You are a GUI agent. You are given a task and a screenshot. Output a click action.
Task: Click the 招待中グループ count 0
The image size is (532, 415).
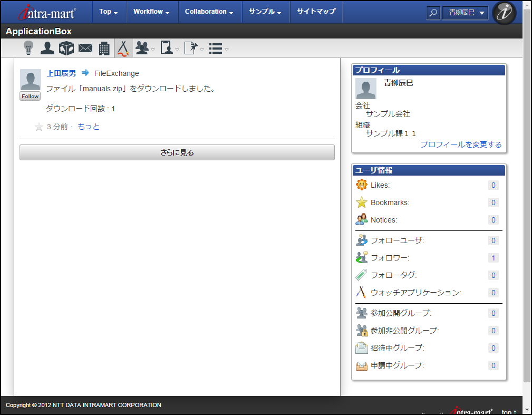point(494,348)
